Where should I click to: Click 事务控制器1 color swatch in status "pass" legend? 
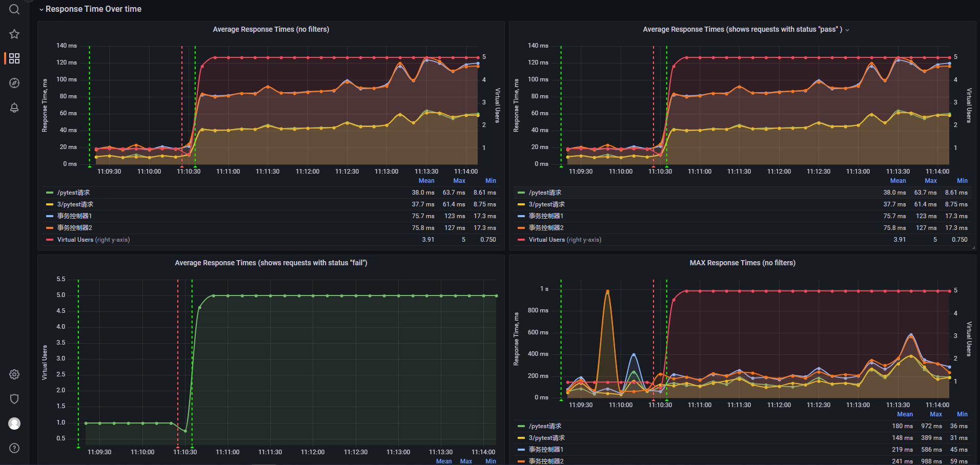pyautogui.click(x=521, y=216)
